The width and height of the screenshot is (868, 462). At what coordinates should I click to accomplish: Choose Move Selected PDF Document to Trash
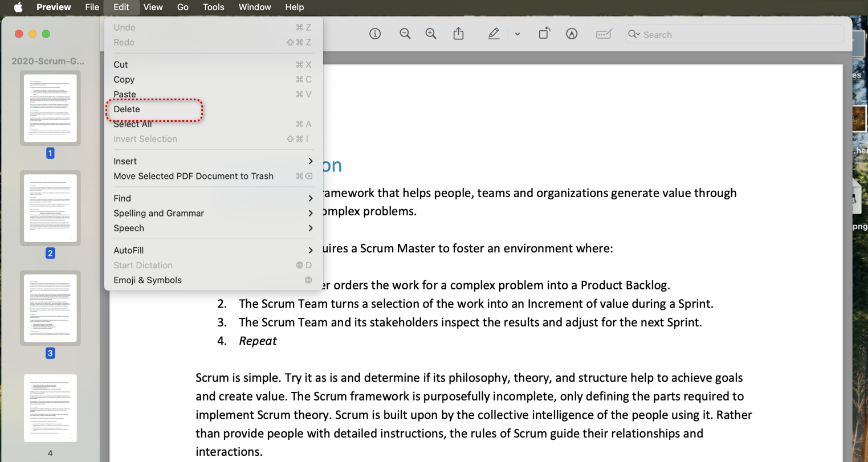click(x=193, y=176)
